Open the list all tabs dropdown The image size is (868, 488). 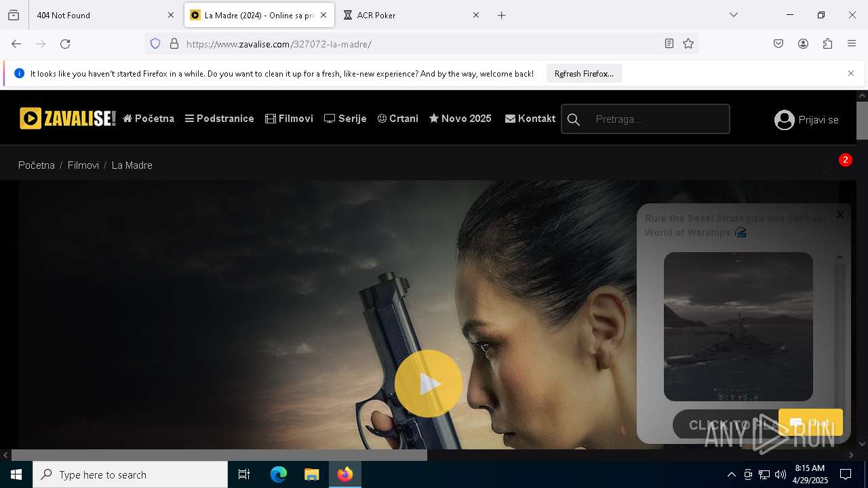pos(734,15)
